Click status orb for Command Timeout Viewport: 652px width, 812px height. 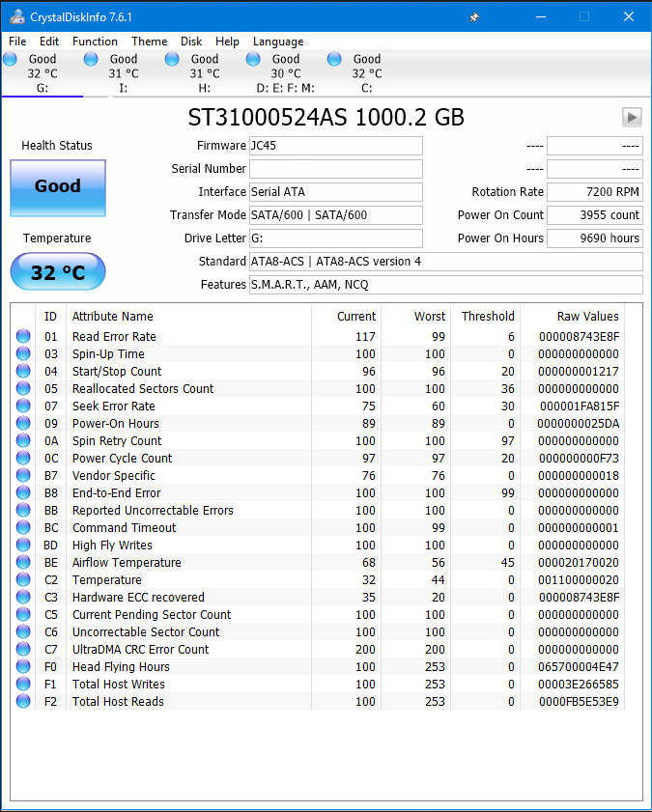(23, 527)
